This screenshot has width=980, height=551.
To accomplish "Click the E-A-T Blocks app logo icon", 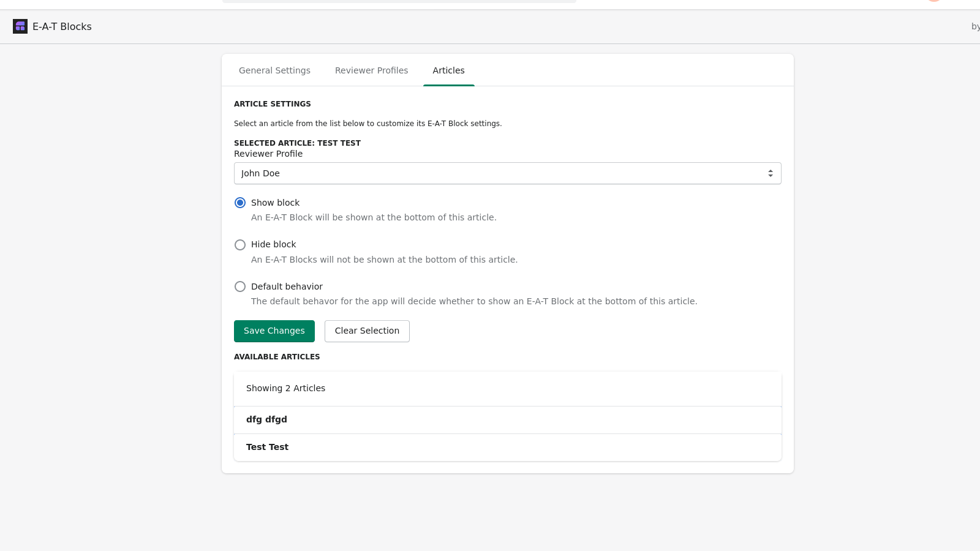I will coord(20,26).
